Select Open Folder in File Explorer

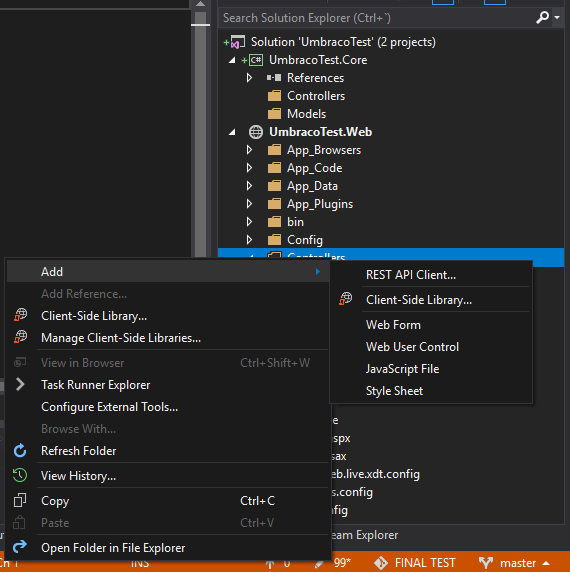click(x=168, y=548)
